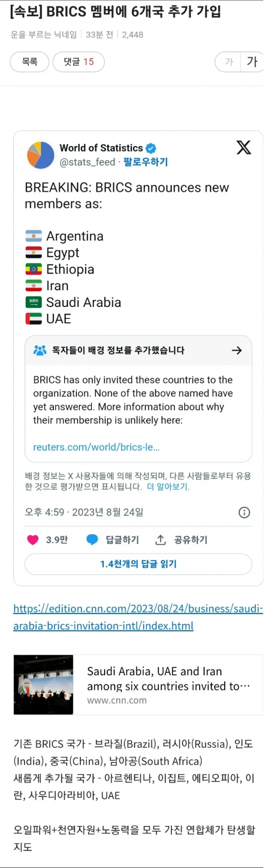265x868 pixels.
Task: Select the larger font size 가 option
Action: [x=252, y=62]
